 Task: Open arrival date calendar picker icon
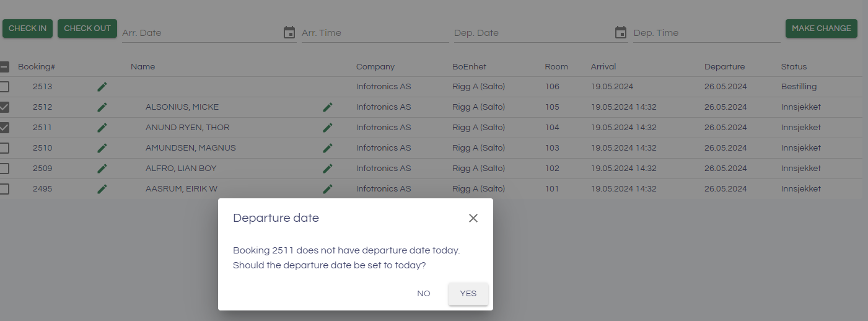[289, 33]
